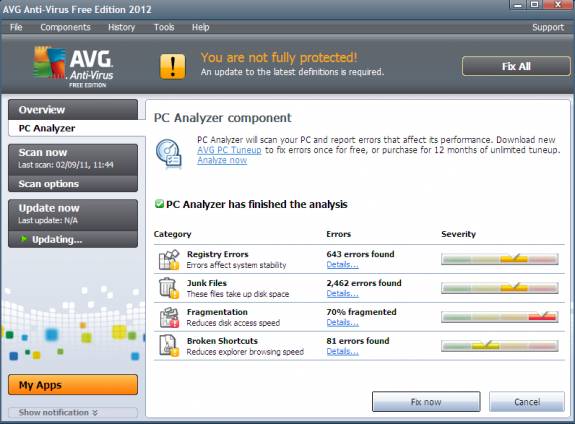Click the "PC Analyzer component" heading
575x424 pixels.
[223, 118]
